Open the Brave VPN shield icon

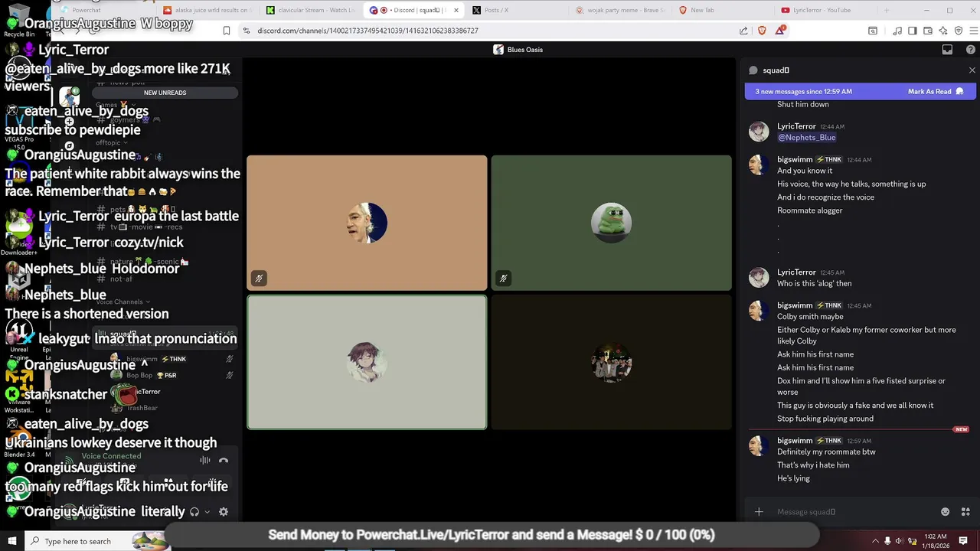(959, 31)
